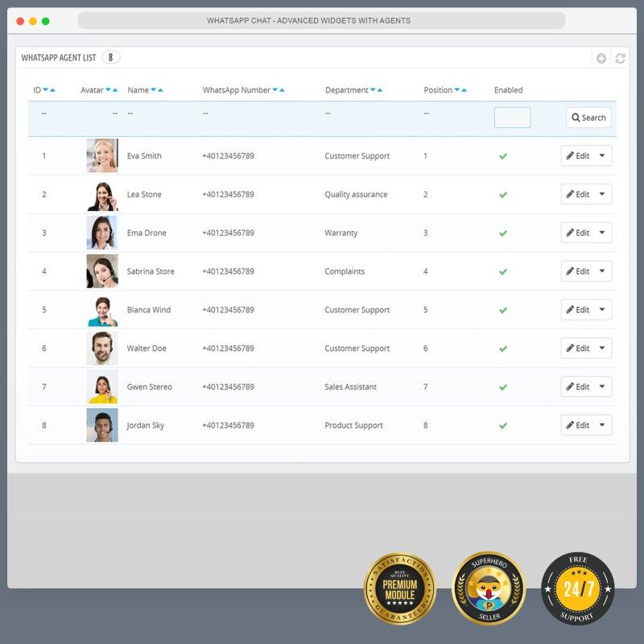Edit agent Ema Drone

coord(578,233)
